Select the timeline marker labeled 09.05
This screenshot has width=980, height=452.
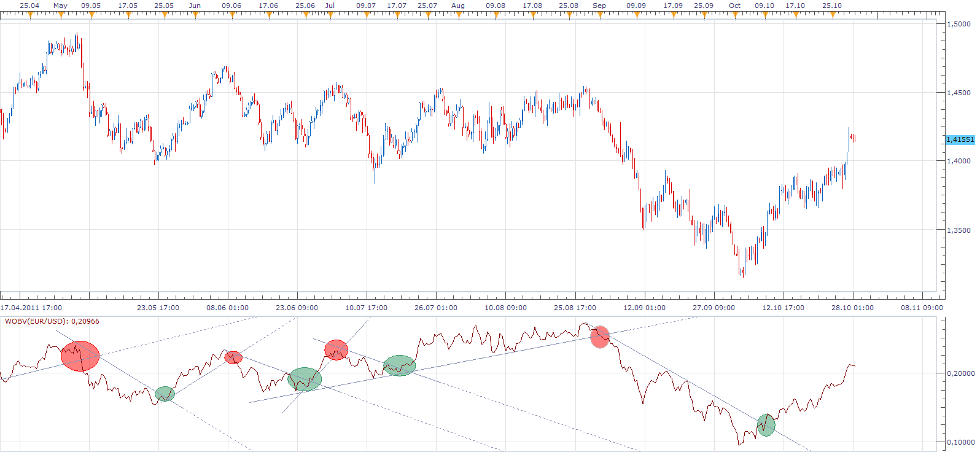[x=91, y=15]
